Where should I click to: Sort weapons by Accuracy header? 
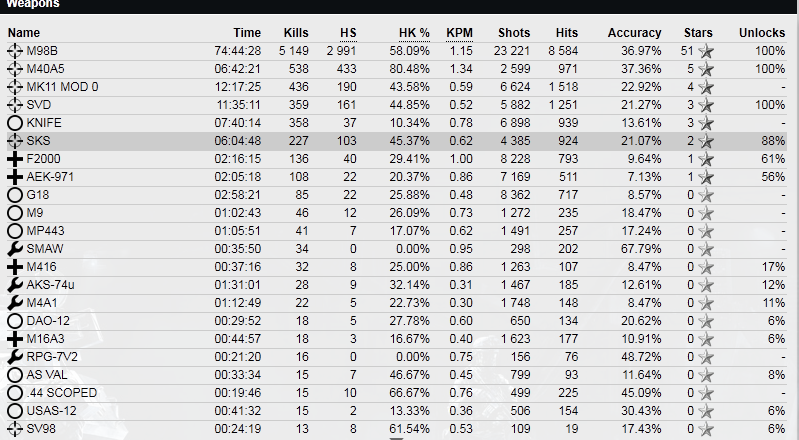(634, 33)
